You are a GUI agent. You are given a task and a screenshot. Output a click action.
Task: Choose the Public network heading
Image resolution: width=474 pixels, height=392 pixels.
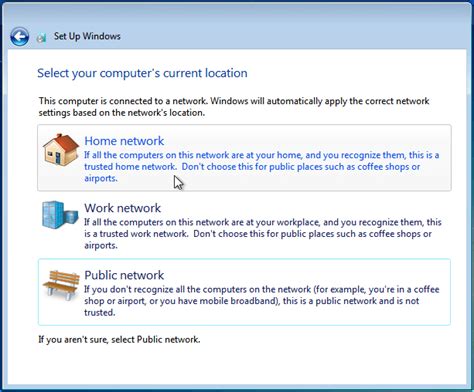[x=124, y=275]
